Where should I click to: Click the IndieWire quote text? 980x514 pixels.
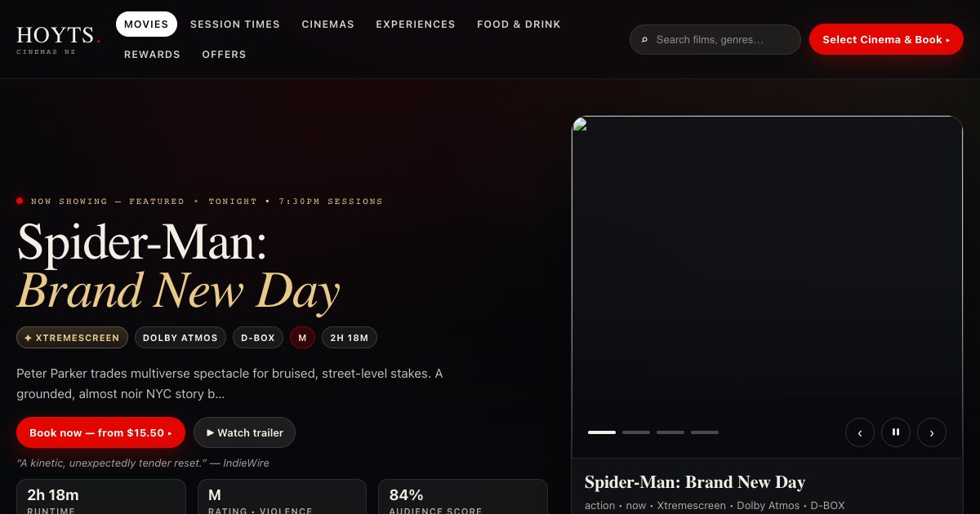pos(143,463)
